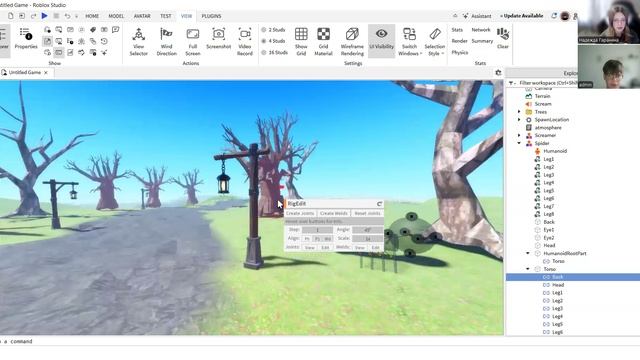Select 2 Studs grid option

273,30
